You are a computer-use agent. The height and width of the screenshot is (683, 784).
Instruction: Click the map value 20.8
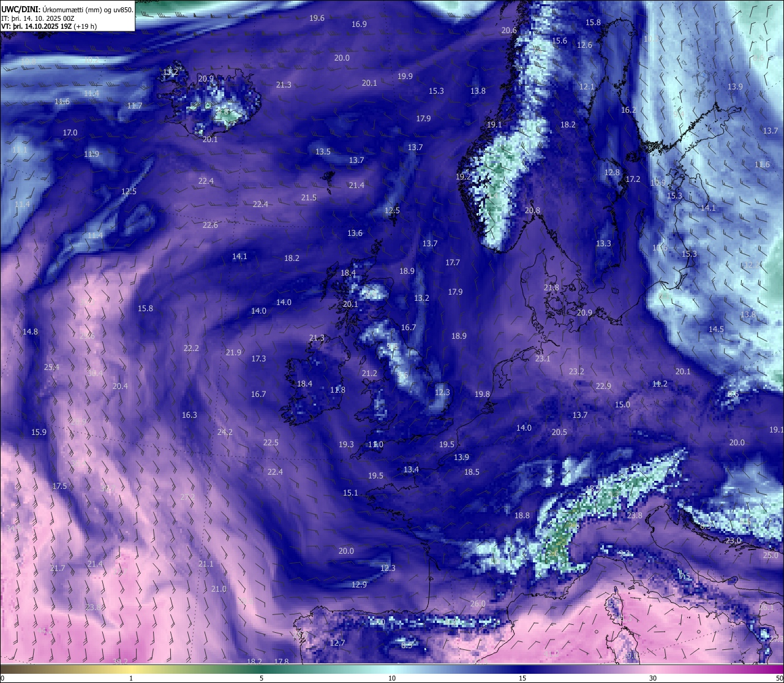click(x=532, y=211)
